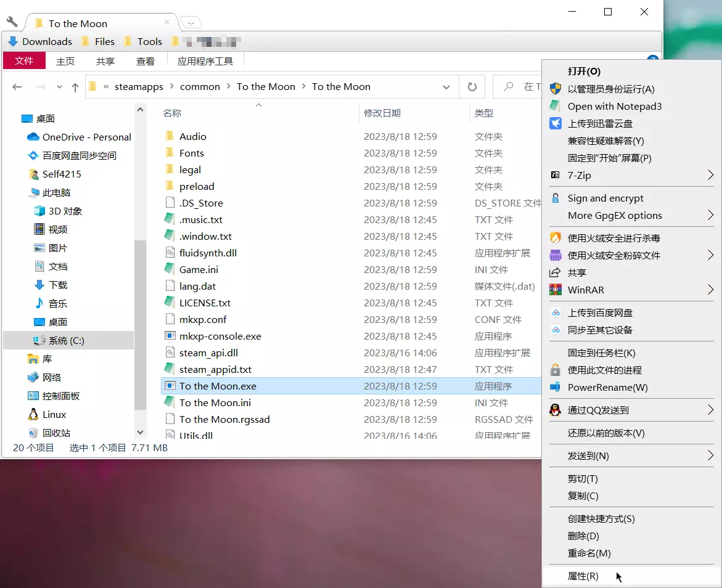Click the Linux penguin icon in sidebar

[x=33, y=414]
